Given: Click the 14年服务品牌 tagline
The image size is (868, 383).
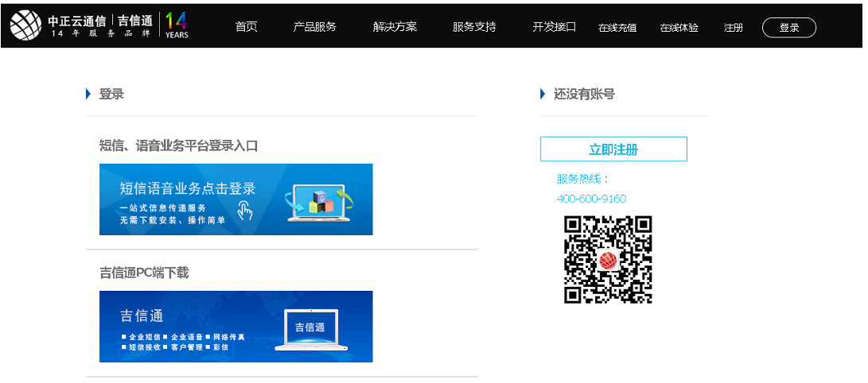Looking at the screenshot, I should pos(101,34).
